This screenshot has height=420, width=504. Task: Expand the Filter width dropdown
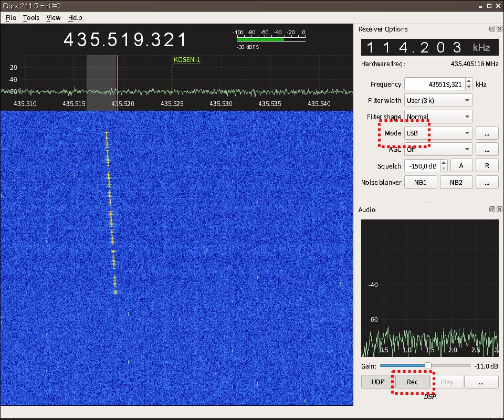pyautogui.click(x=438, y=100)
